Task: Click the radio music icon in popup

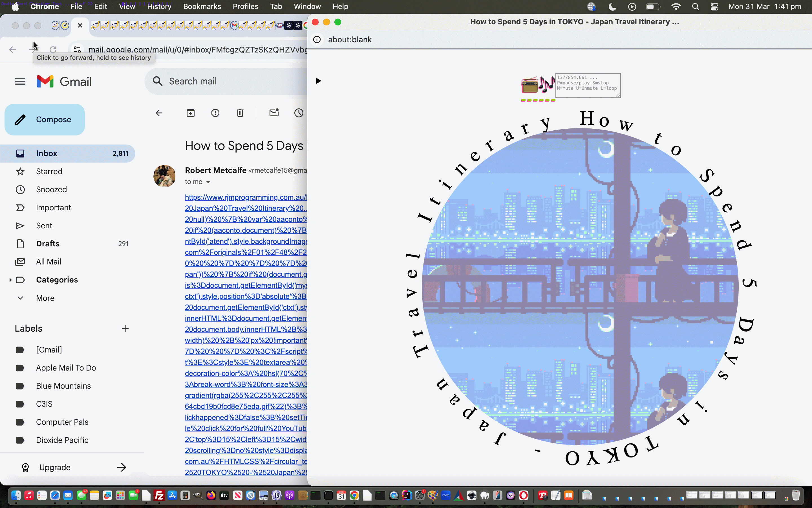Action: pos(538,85)
